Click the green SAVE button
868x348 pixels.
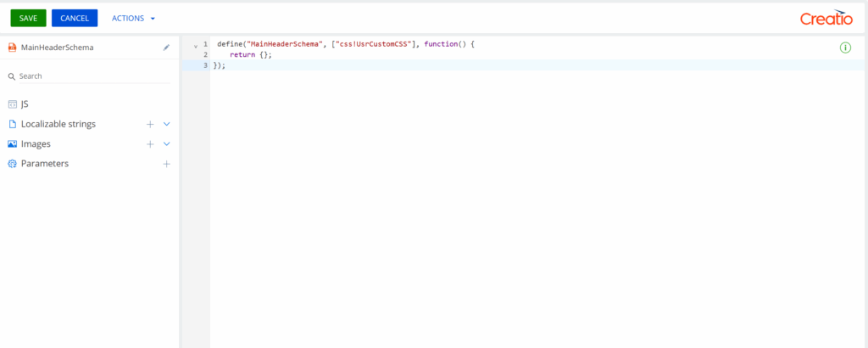(28, 18)
